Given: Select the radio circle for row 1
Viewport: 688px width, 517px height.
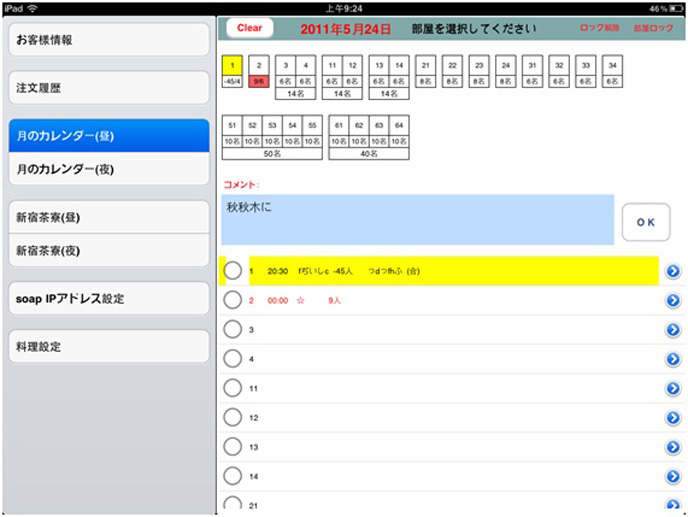Looking at the screenshot, I should [233, 271].
